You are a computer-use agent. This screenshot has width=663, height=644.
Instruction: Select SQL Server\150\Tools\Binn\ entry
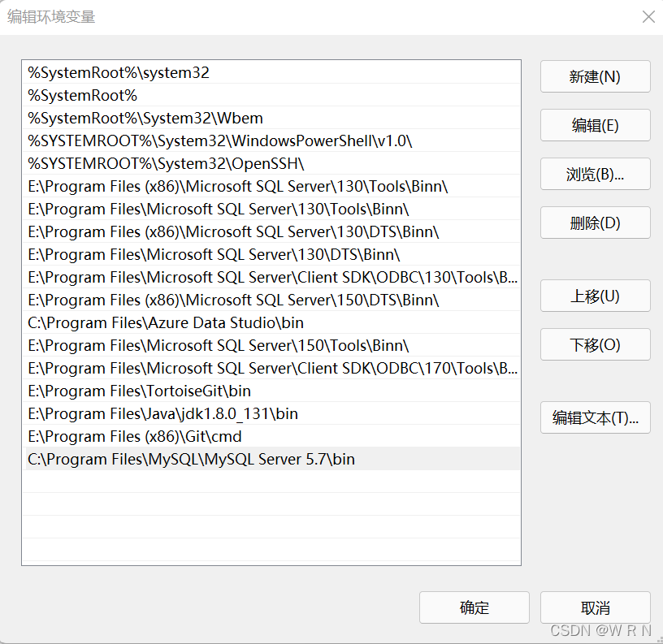coord(271,345)
